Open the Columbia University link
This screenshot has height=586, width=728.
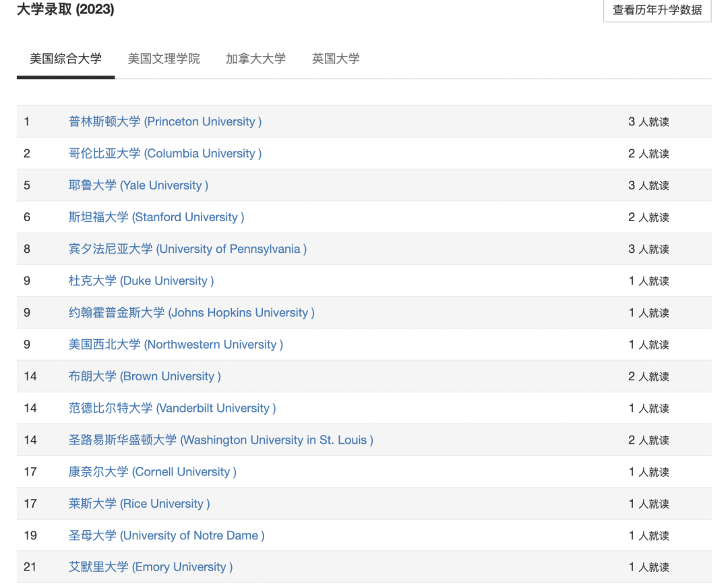click(165, 153)
